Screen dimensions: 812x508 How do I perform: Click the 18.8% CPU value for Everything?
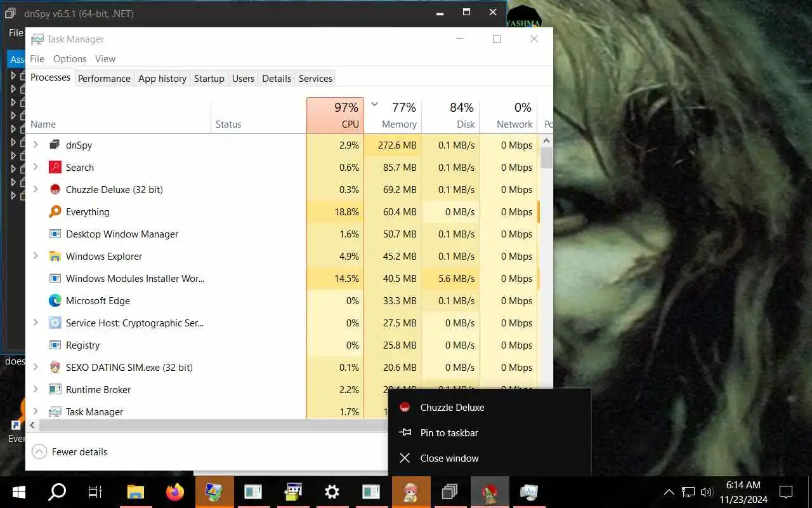(x=346, y=211)
